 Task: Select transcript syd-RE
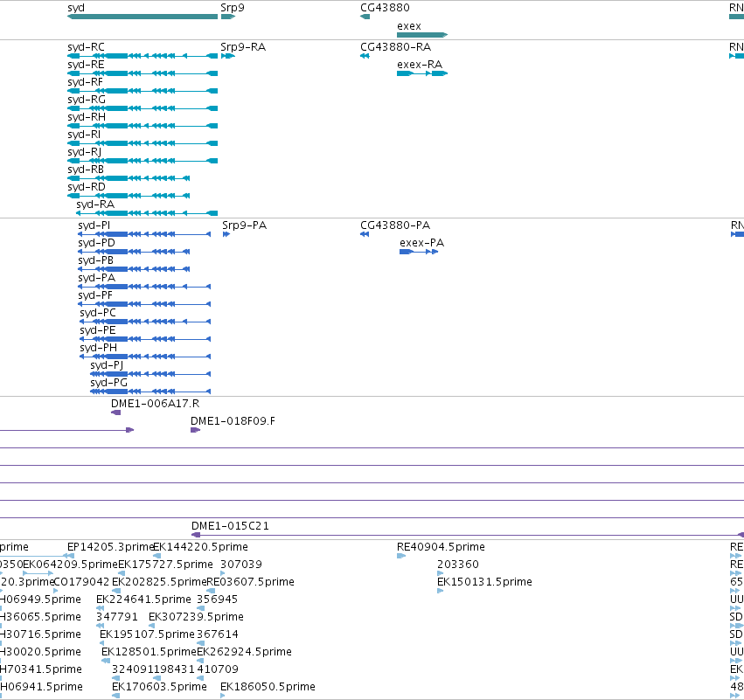pyautogui.click(x=143, y=73)
